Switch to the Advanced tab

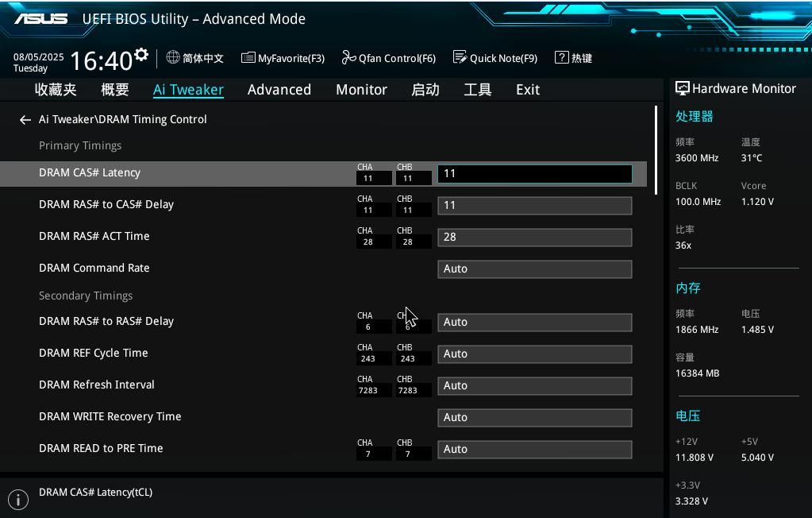(279, 90)
